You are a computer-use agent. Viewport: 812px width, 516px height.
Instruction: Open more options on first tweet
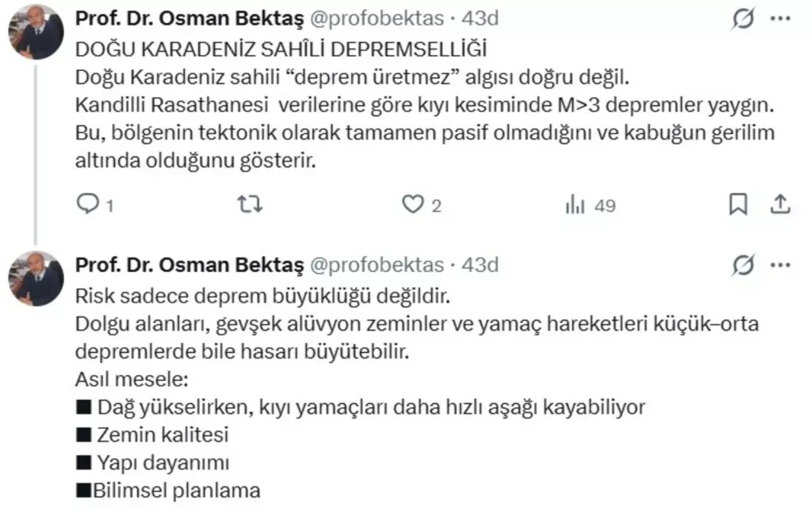coord(780,19)
